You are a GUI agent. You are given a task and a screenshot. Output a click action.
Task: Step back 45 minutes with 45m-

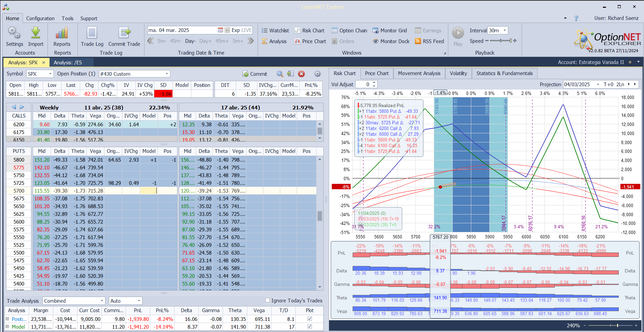(175, 41)
